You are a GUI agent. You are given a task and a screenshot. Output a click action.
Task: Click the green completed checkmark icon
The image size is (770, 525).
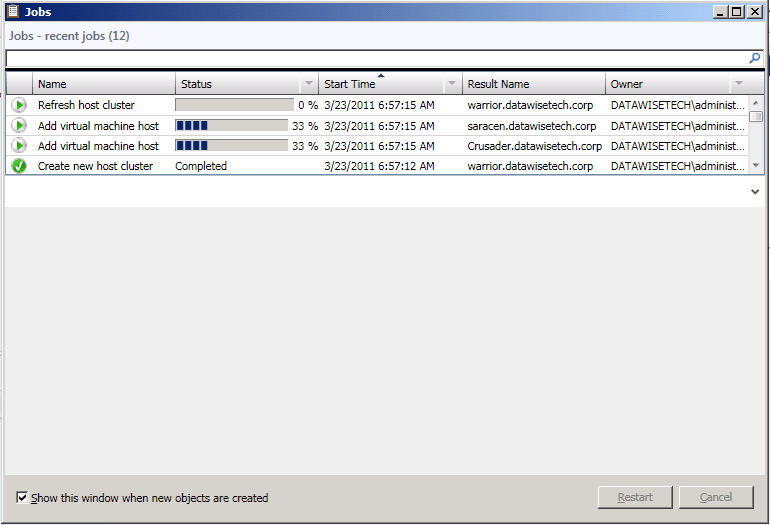click(19, 166)
